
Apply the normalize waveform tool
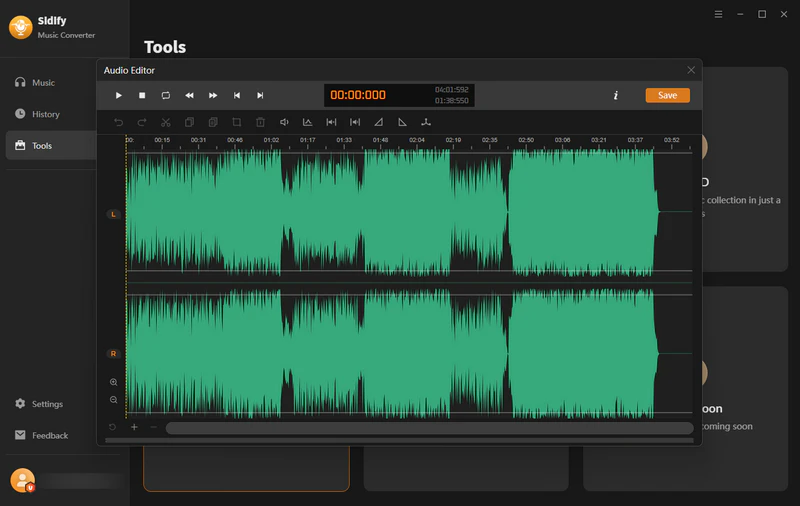(307, 122)
